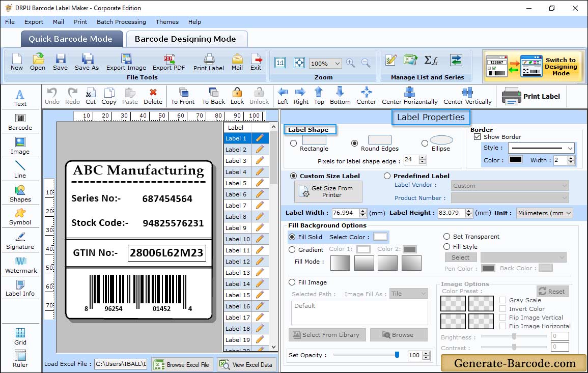Click zoom in magnifier icon
The height and width of the screenshot is (373, 588).
(x=351, y=63)
